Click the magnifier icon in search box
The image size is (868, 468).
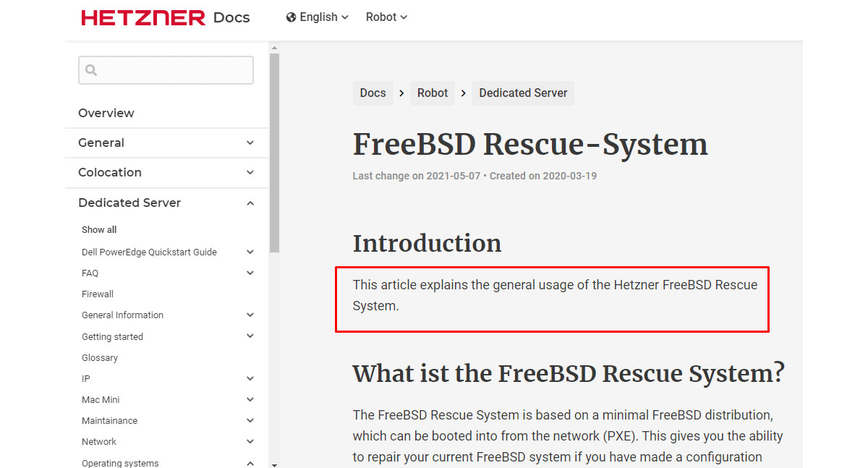tap(91, 70)
